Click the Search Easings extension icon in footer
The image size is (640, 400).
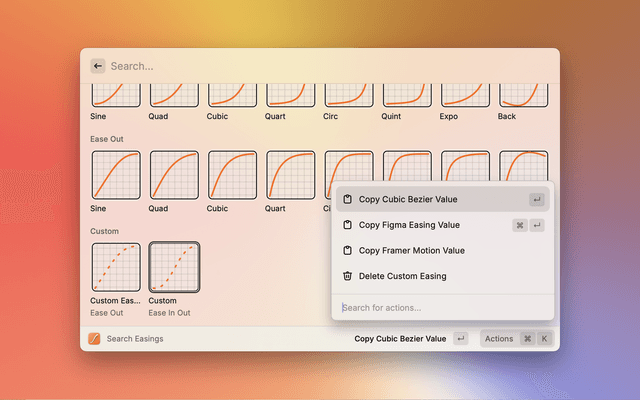point(94,339)
